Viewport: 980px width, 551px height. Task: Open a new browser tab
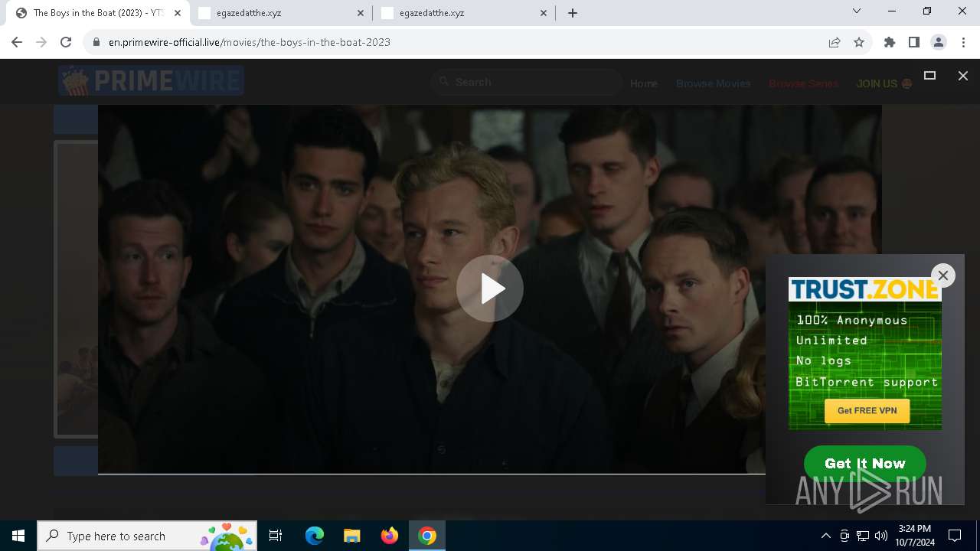coord(573,13)
